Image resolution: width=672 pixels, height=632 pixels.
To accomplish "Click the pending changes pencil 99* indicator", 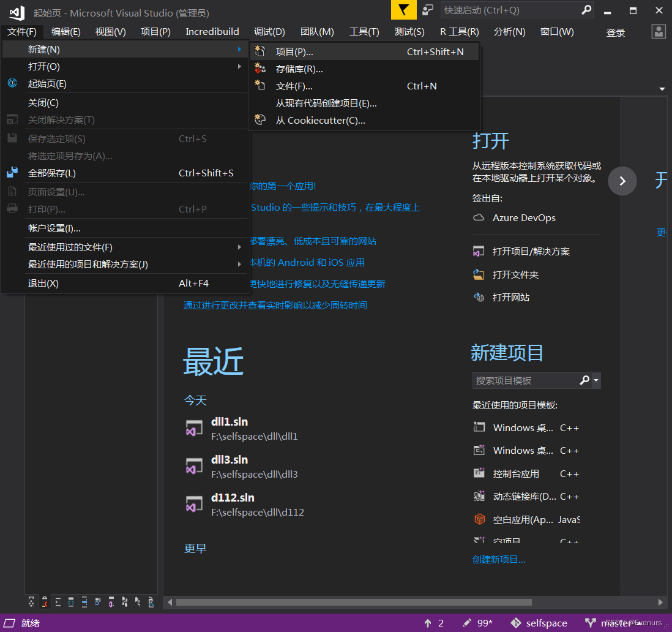I will tap(477, 623).
